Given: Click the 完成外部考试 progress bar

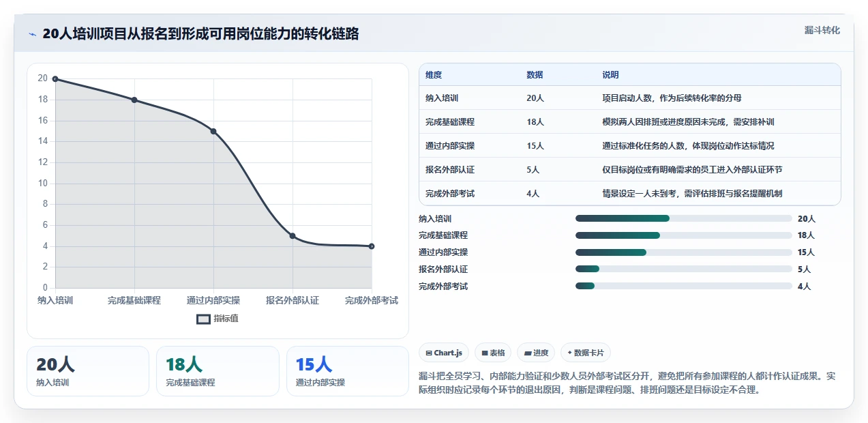Looking at the screenshot, I should (683, 287).
